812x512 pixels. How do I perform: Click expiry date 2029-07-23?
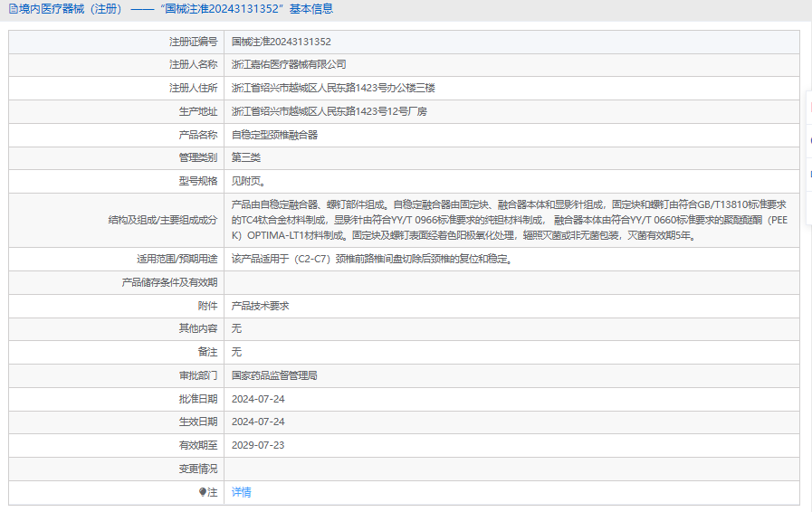pos(258,445)
